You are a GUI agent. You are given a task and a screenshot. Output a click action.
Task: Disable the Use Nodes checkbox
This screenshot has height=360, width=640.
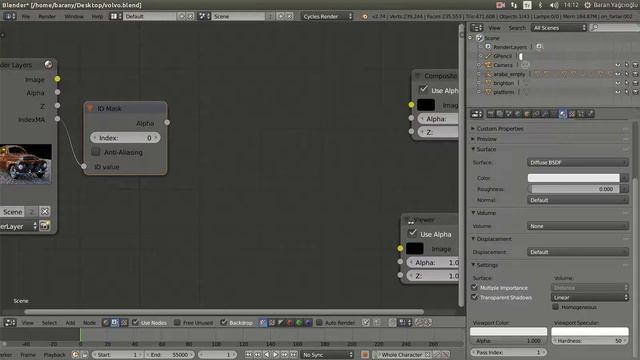click(135, 322)
